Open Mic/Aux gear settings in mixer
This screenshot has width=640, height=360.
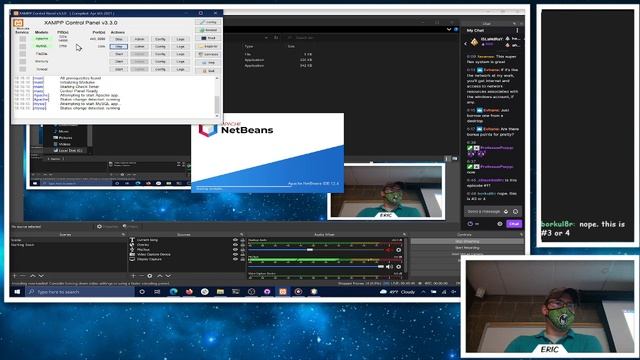(x=399, y=267)
